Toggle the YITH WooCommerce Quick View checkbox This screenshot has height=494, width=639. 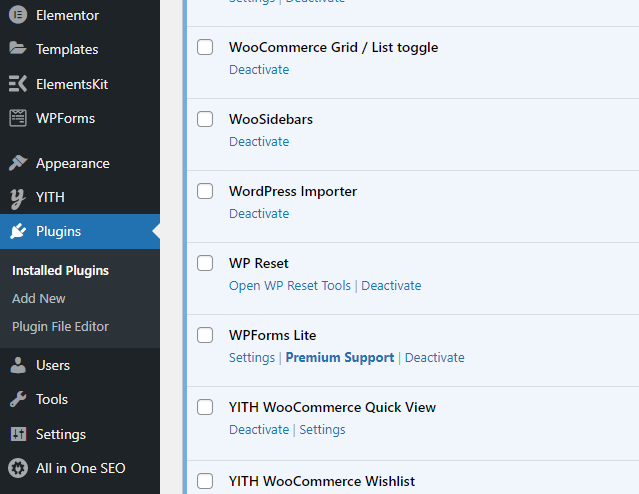click(205, 407)
